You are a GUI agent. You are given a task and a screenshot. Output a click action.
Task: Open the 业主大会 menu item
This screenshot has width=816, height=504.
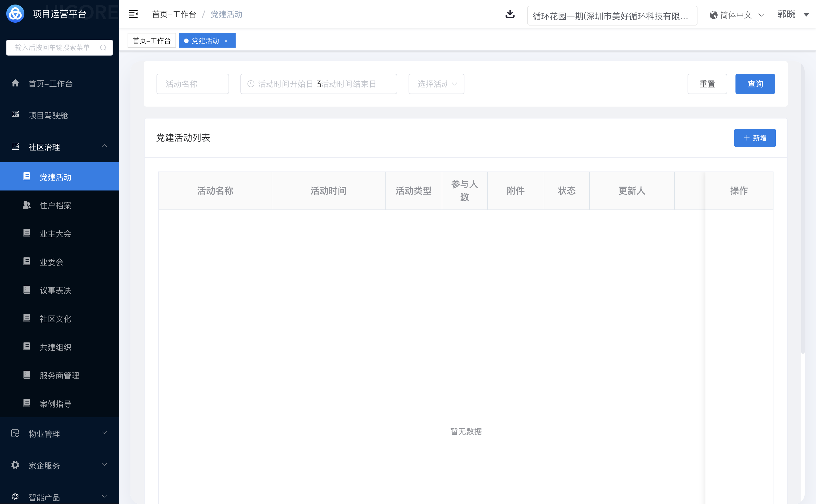55,234
